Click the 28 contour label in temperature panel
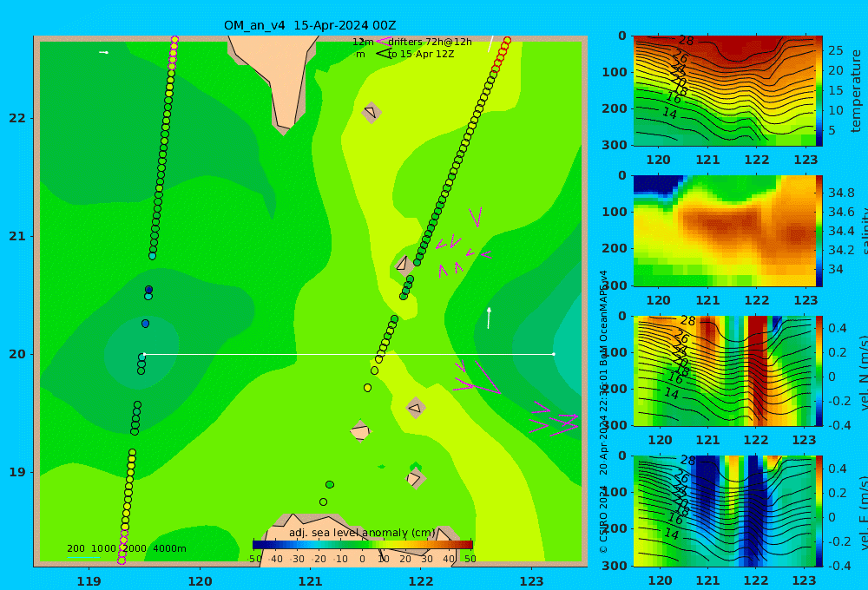The height and width of the screenshot is (590, 868). click(686, 41)
